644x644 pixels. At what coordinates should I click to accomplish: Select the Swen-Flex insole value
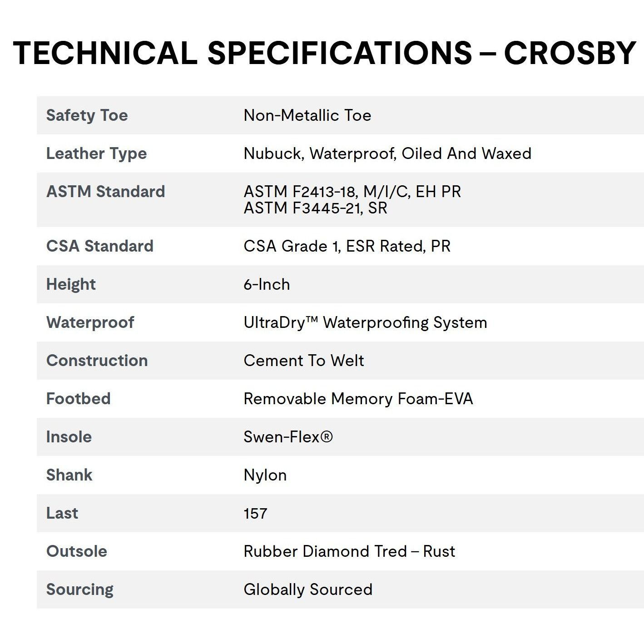point(288,437)
